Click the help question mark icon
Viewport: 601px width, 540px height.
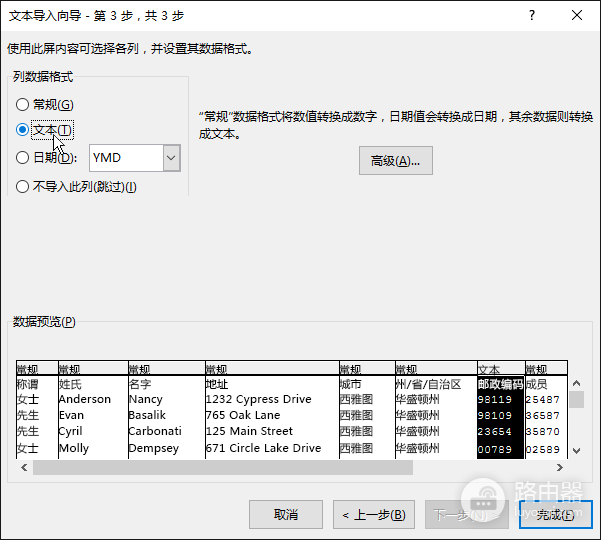tap(532, 15)
